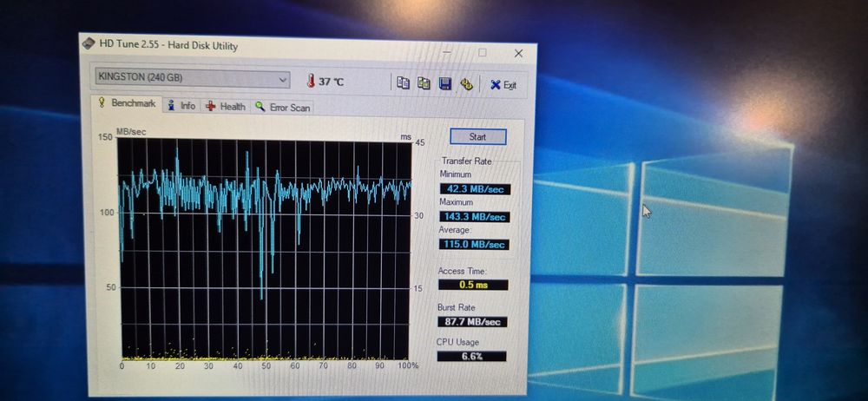868x401 pixels.
Task: Click the CPU Usage value 6.6%
Action: coord(471,356)
